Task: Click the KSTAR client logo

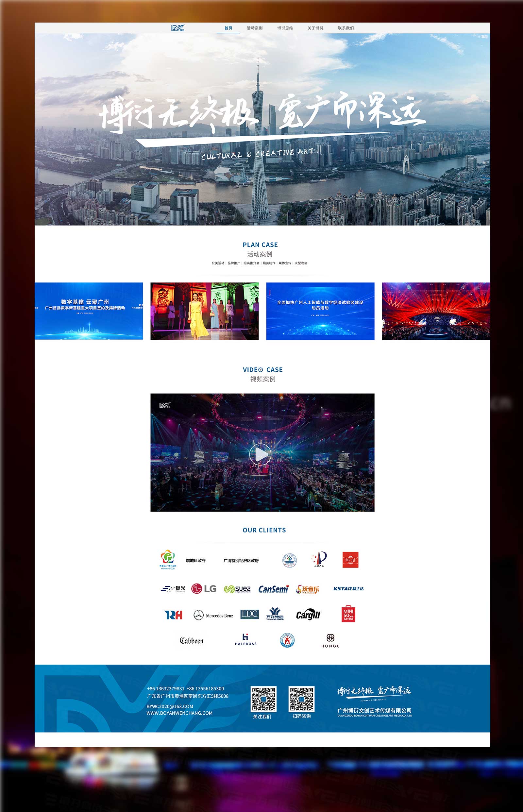Action: coord(348,588)
